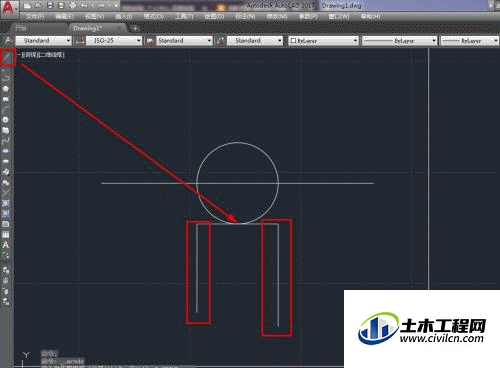Click the Open file quick access icon
This screenshot has width=500, height=368.
tap(39, 5)
